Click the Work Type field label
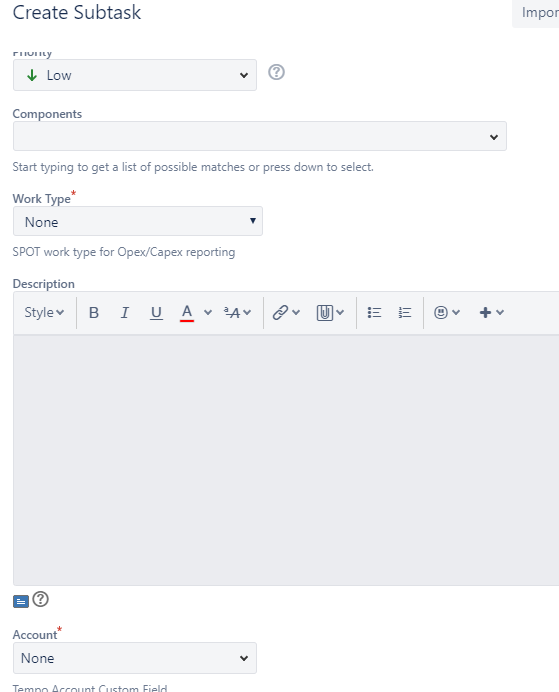 [41, 199]
